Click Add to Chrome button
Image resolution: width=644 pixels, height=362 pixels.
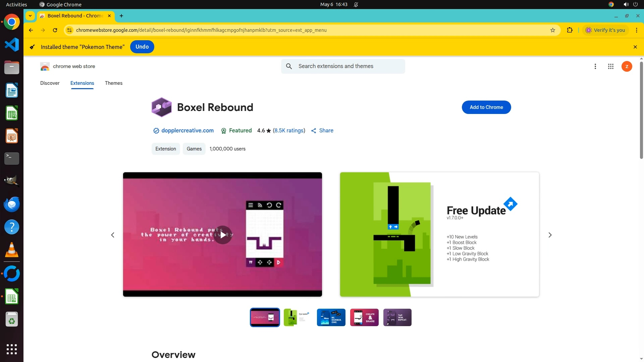[486, 107]
